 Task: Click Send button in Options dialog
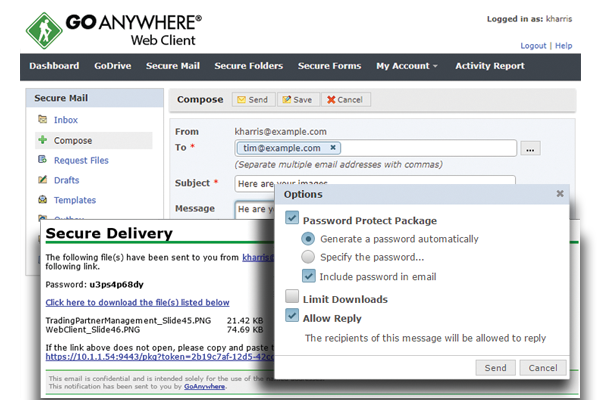496,368
